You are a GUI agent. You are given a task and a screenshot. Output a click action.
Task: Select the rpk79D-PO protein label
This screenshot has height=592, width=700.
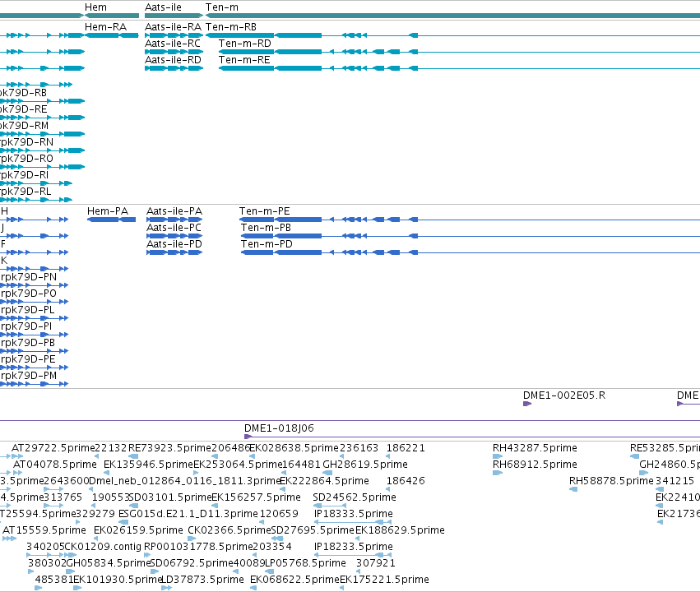[x=29, y=294]
